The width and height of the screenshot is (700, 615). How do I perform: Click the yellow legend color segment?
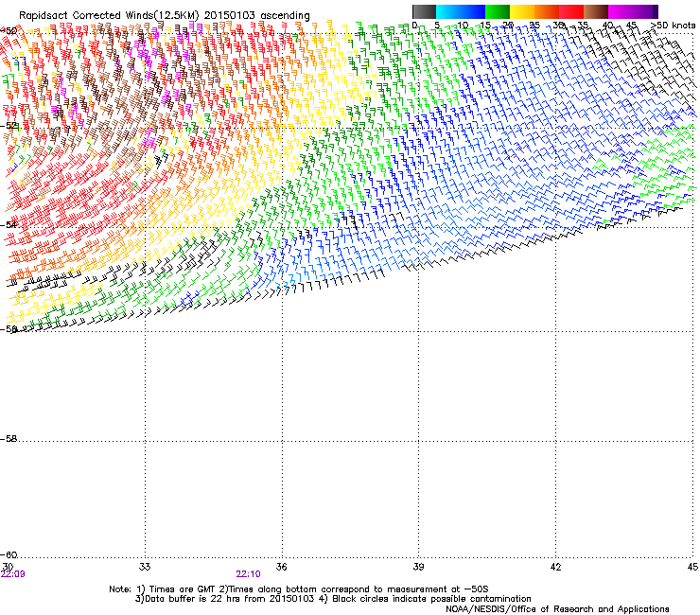(x=522, y=11)
